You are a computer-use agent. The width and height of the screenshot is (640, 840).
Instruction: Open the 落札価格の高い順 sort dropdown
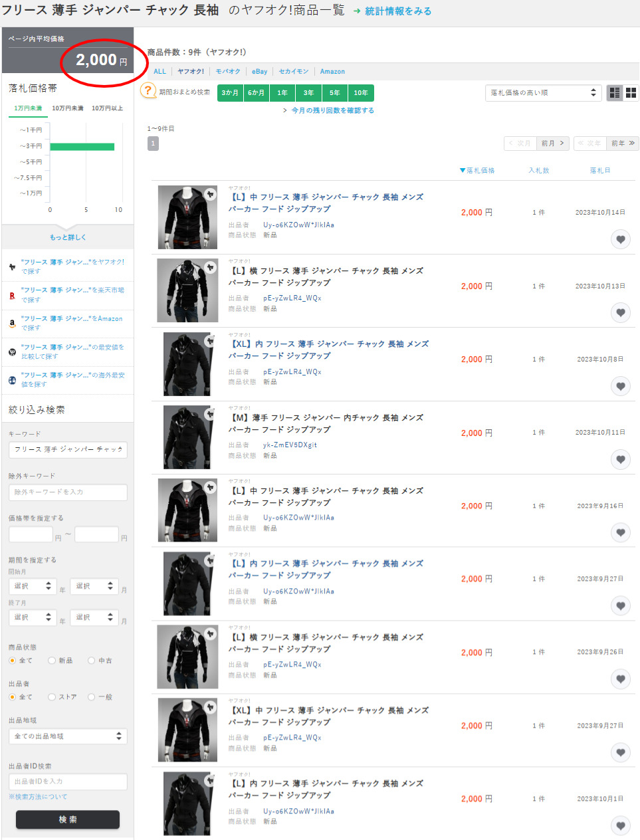pyautogui.click(x=543, y=93)
